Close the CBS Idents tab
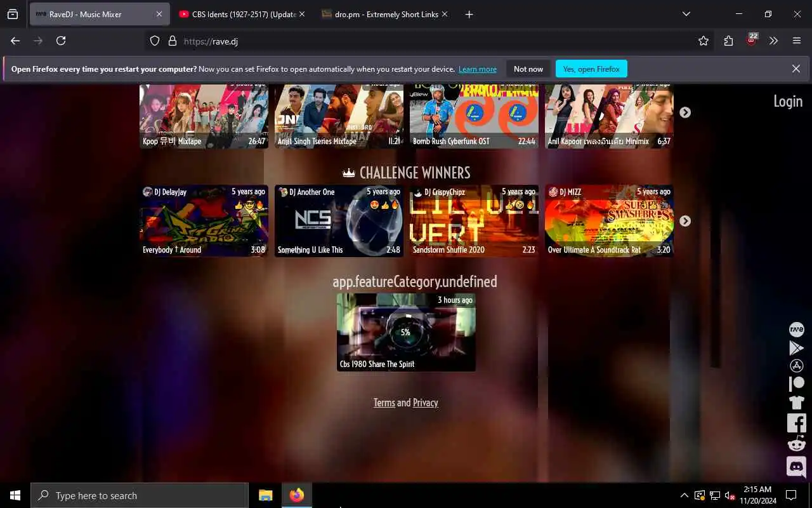812x508 pixels. pyautogui.click(x=301, y=14)
